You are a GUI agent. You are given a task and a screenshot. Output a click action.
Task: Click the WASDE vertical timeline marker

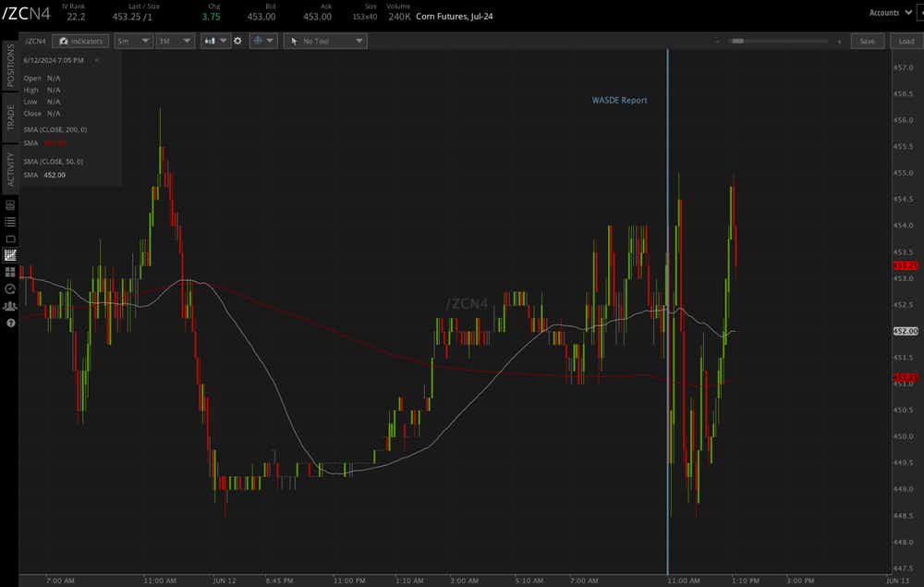(668, 312)
